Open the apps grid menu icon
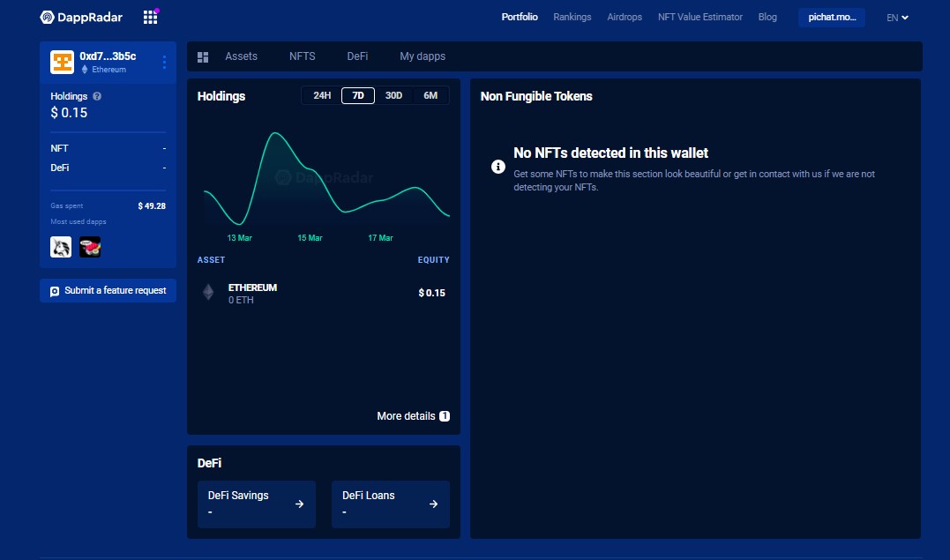950x560 pixels. pos(150,17)
